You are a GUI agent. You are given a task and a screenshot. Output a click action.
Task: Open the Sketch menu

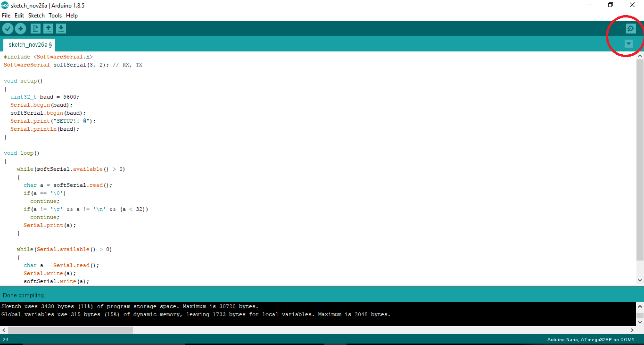(36, 15)
